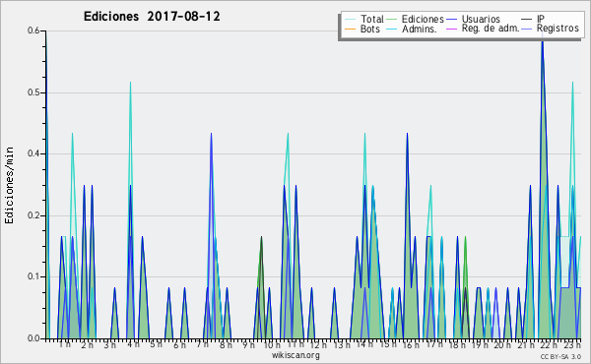
Task: Click the Reg. de adm. magenta legend line
Action: (451, 29)
